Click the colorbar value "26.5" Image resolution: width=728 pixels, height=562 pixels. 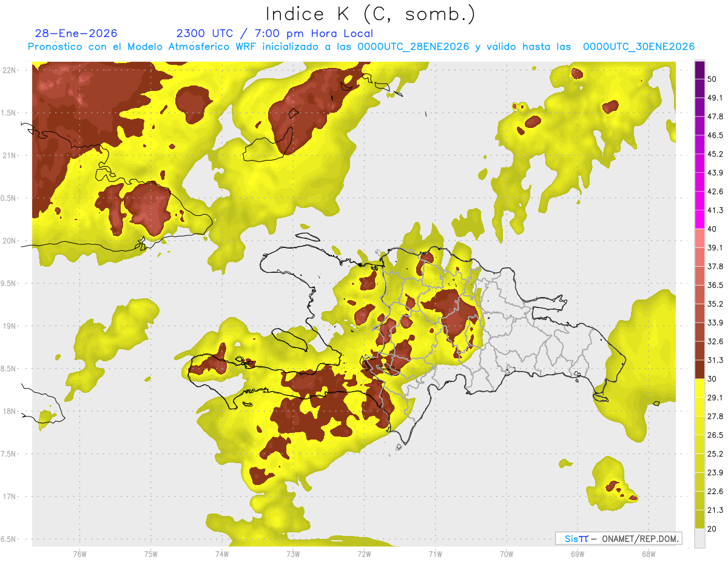pyautogui.click(x=715, y=435)
